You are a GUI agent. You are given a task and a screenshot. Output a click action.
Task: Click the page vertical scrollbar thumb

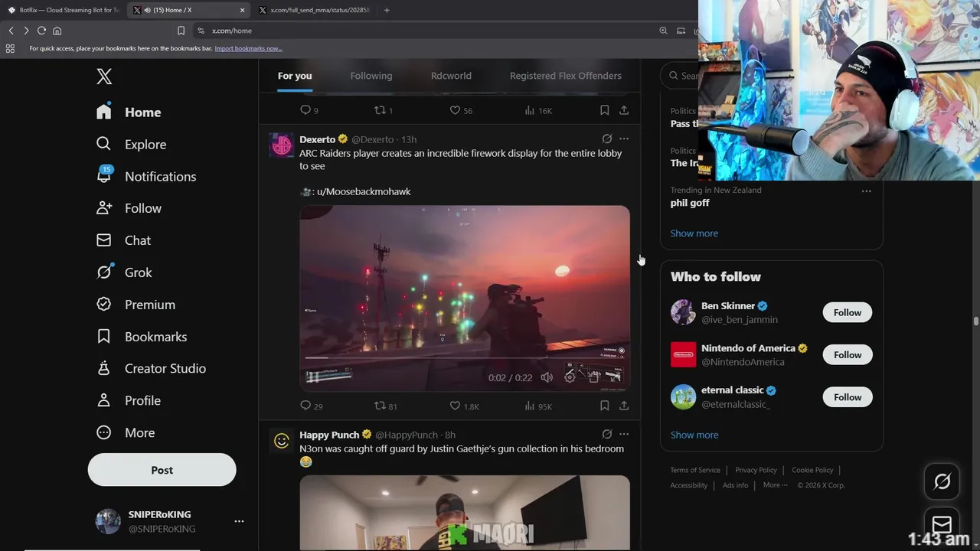tap(975, 321)
